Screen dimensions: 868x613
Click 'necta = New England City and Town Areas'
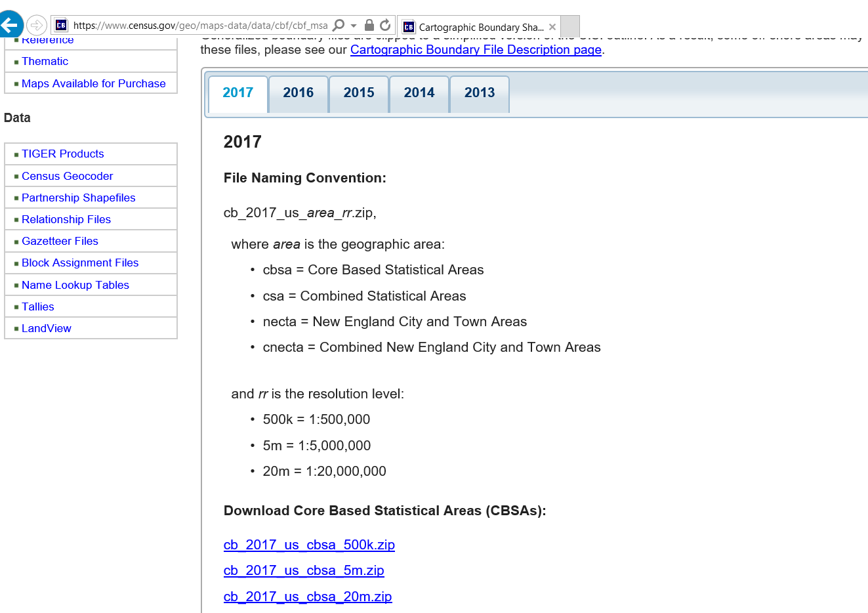(395, 322)
